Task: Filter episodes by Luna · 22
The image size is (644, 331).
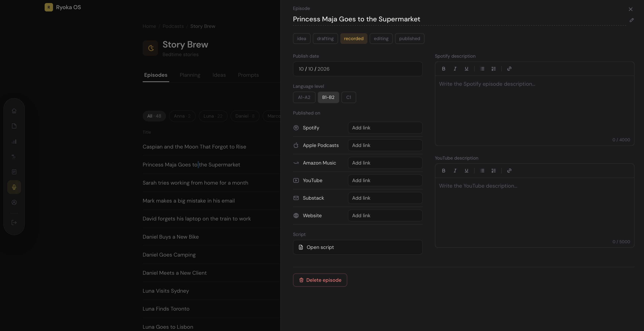Action: pyautogui.click(x=213, y=116)
